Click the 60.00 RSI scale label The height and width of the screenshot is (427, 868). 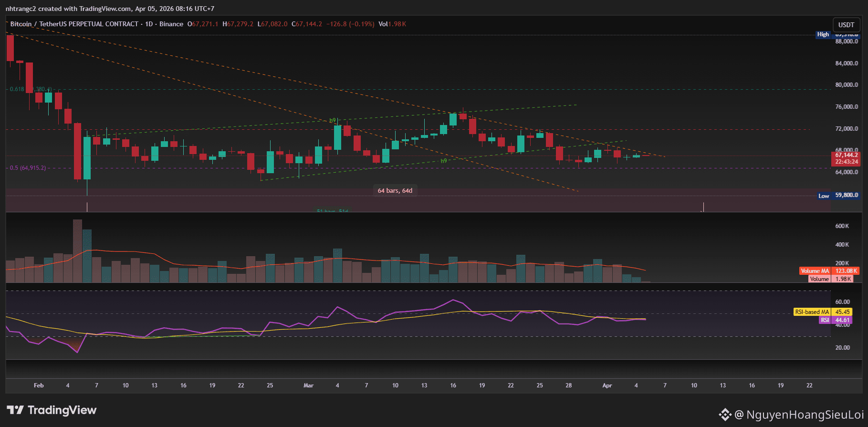tap(842, 302)
